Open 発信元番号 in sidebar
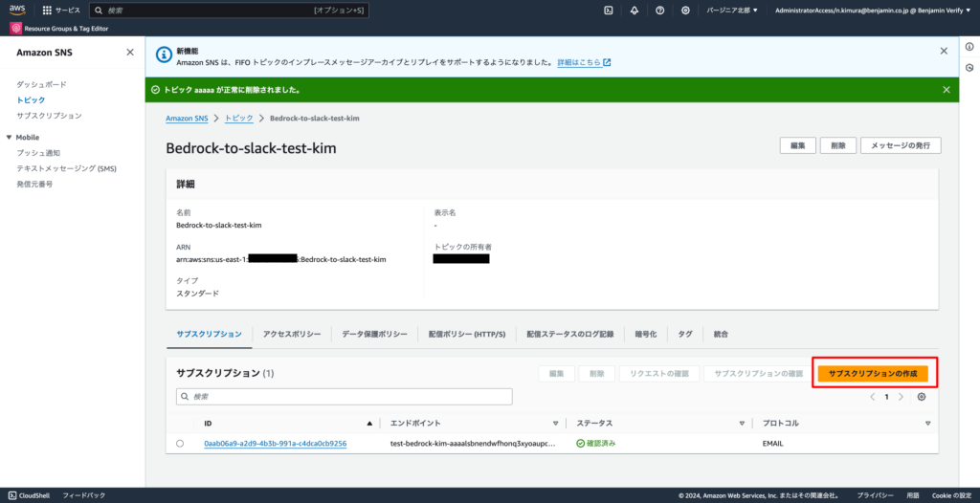 [34, 184]
